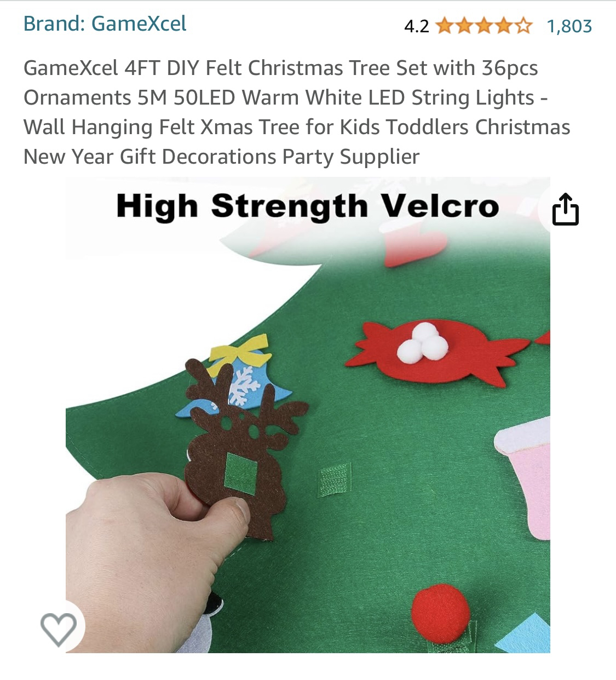Click the last unfilled rating star
Screen dimensions: 616x680
coord(523,26)
